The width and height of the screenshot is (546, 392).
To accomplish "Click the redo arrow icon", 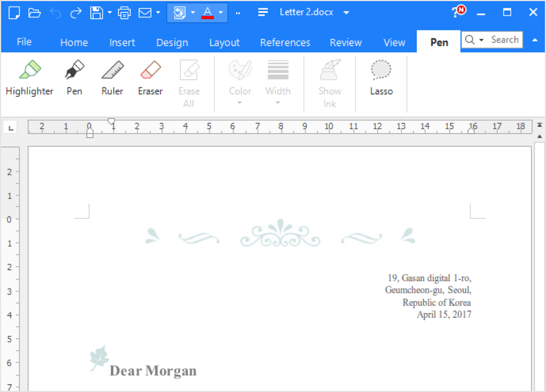I will pyautogui.click(x=76, y=12).
